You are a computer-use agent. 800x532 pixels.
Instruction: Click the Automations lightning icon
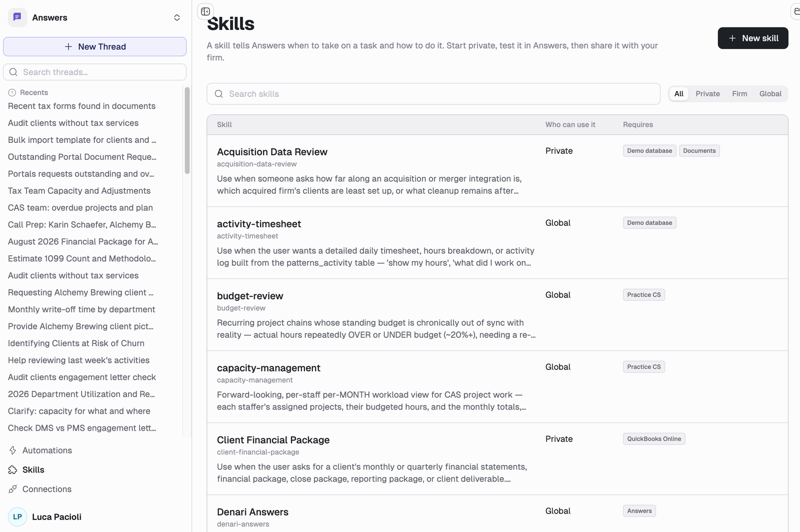coord(12,451)
